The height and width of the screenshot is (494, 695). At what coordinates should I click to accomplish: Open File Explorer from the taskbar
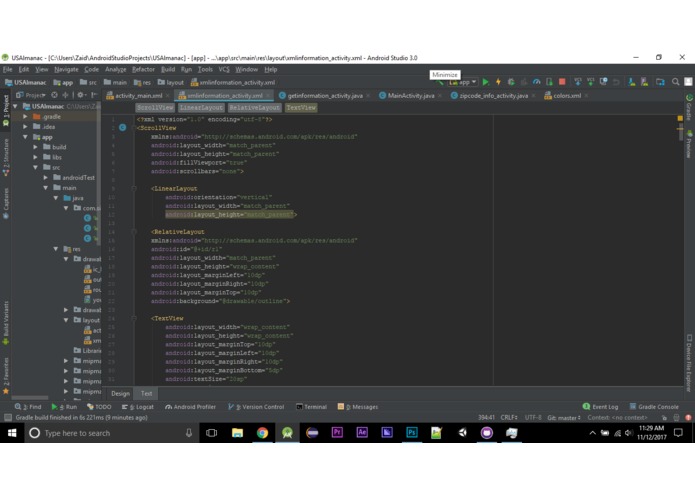(x=238, y=433)
